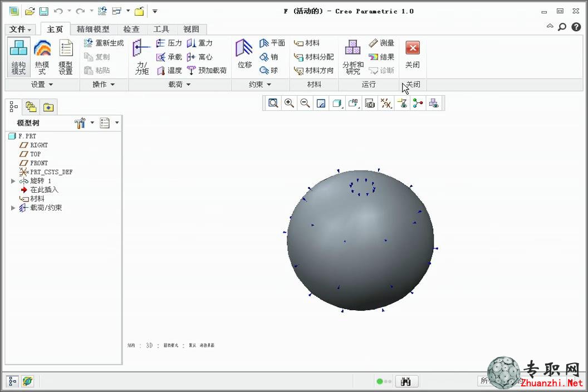Toggle annotation display (AB) icon
The height and width of the screenshot is (392, 588).
point(354,103)
